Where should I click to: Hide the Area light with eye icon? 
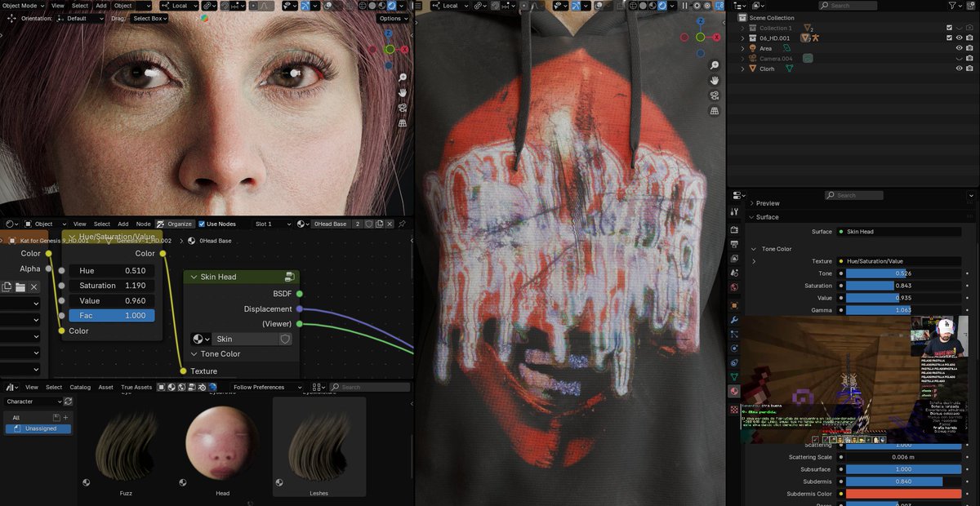click(x=959, y=48)
